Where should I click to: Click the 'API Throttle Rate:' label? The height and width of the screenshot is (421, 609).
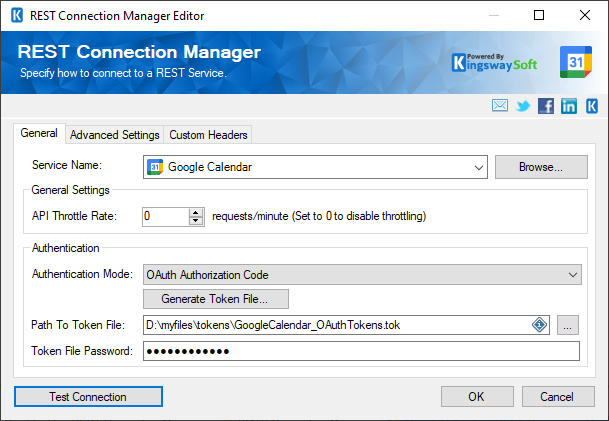point(74,216)
